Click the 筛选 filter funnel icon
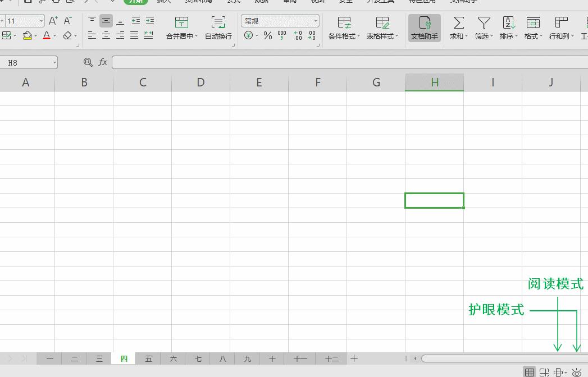 click(x=484, y=22)
